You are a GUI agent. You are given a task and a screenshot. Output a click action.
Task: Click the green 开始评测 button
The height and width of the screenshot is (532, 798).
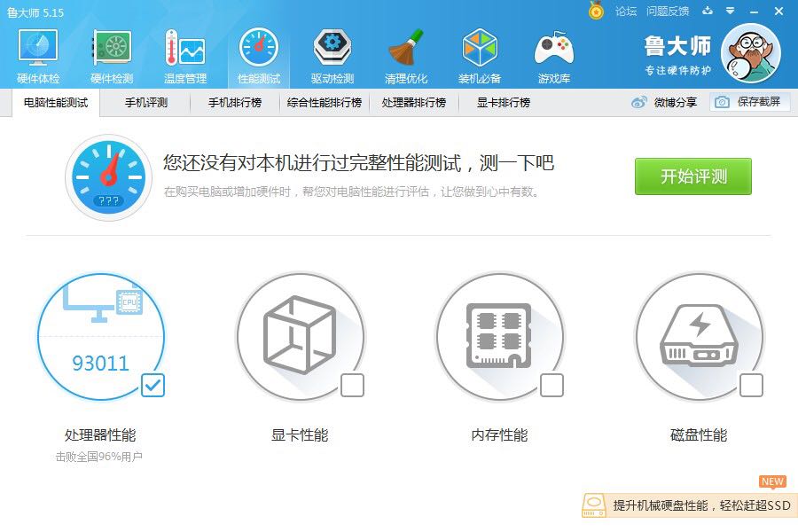tap(693, 176)
